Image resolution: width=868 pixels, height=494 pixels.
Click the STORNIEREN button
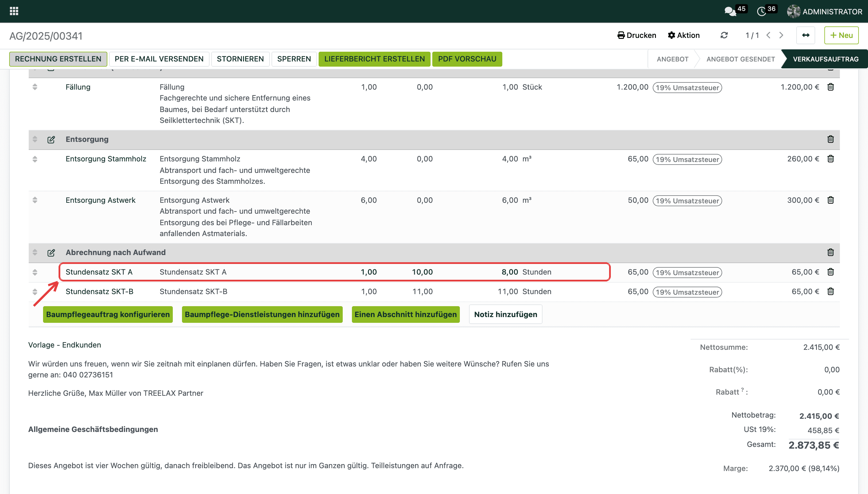pos(241,59)
